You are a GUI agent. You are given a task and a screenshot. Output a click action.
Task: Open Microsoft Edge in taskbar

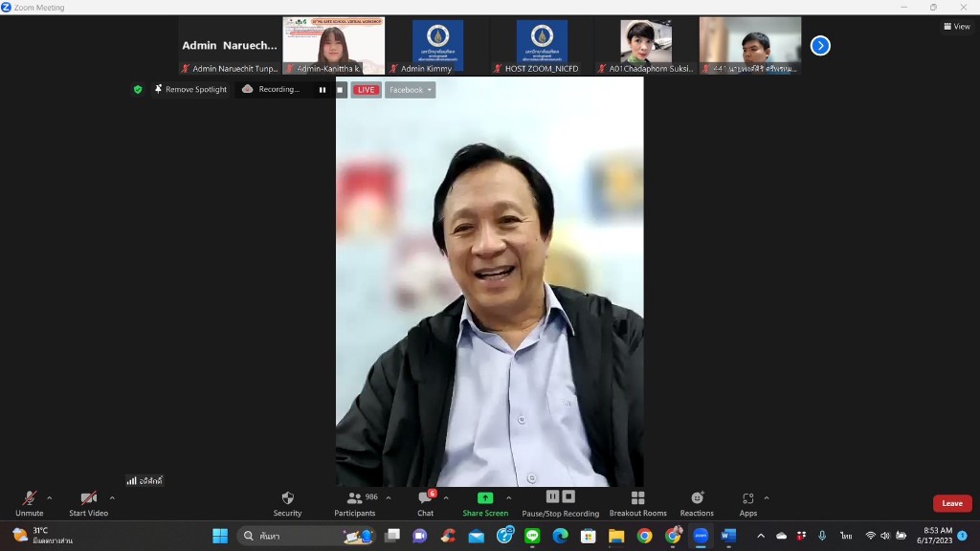click(560, 536)
